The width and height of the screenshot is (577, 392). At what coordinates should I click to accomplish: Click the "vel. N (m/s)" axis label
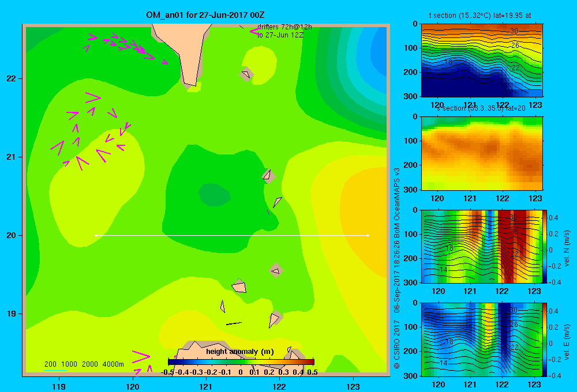point(567,248)
